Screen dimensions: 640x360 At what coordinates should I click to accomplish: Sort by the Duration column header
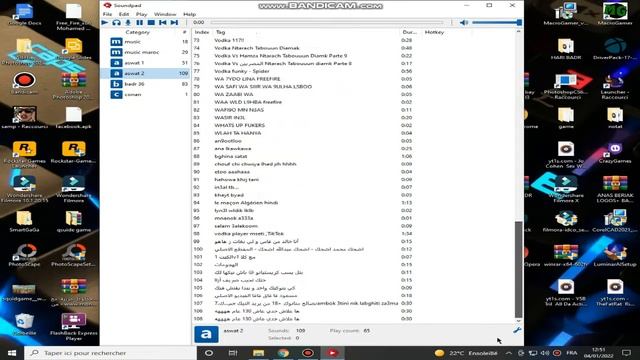pyautogui.click(x=410, y=32)
